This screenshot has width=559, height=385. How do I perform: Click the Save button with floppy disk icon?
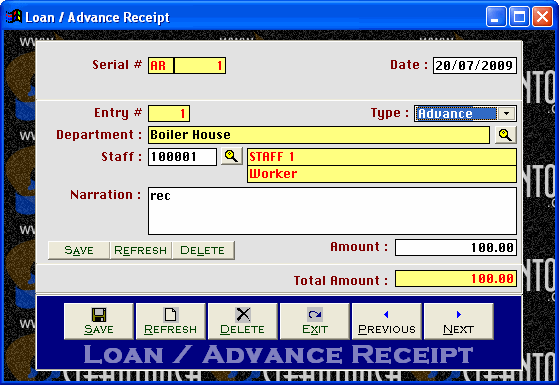(99, 321)
